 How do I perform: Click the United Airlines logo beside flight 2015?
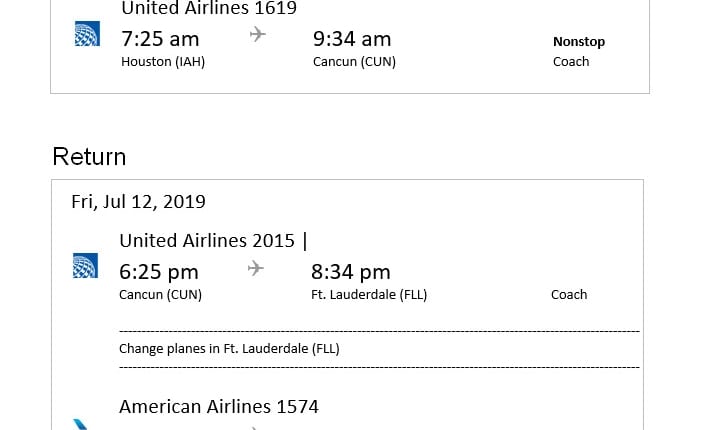click(x=85, y=265)
